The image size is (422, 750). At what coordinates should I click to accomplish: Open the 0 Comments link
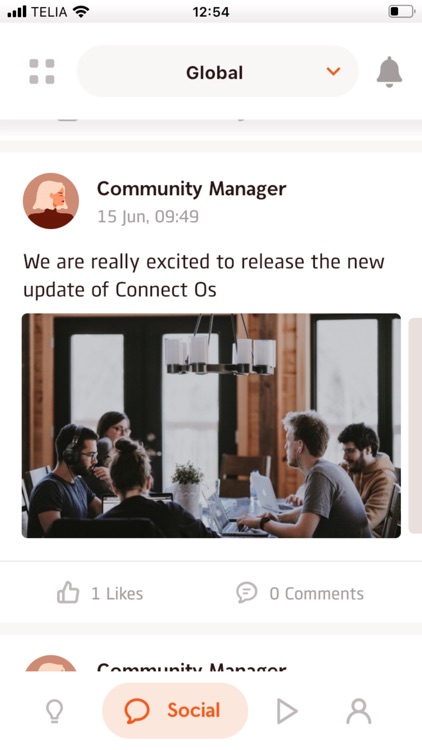(316, 594)
